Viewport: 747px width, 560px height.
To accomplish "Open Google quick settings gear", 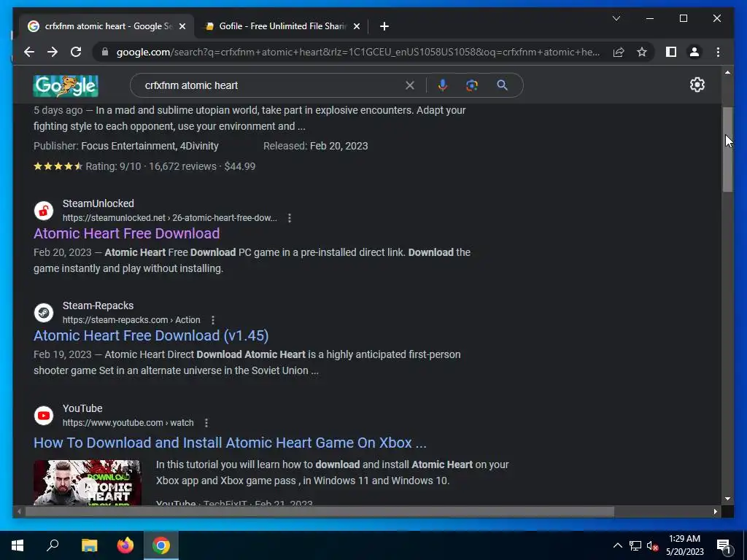I will pos(697,85).
